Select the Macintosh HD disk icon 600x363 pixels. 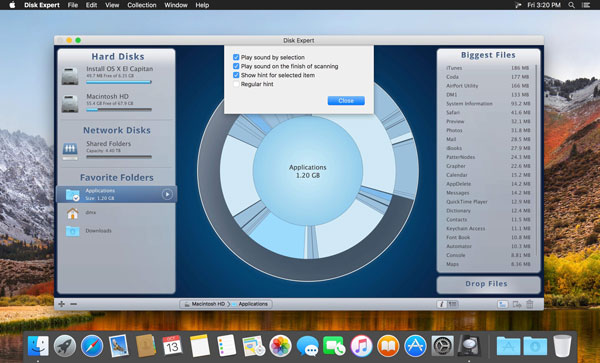(70, 103)
